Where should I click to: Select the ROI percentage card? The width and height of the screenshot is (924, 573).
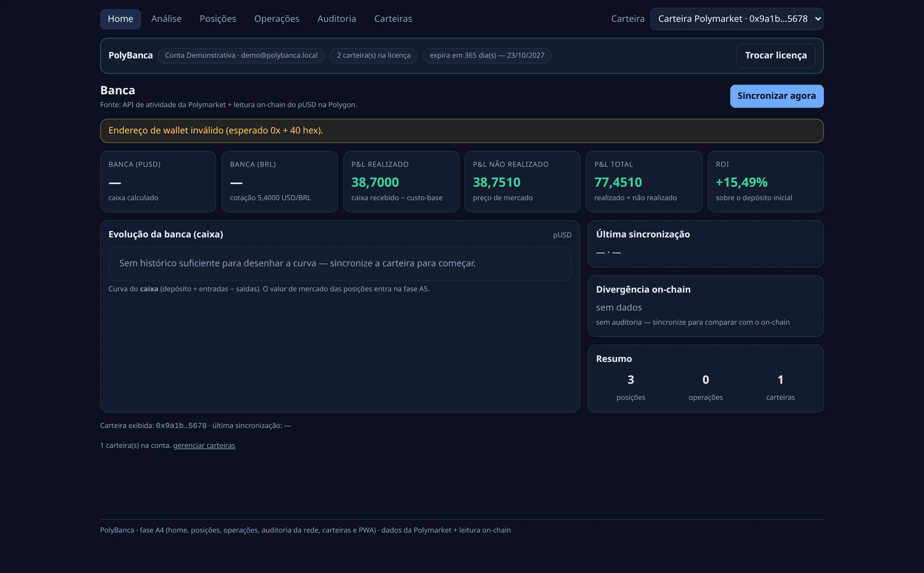click(766, 182)
